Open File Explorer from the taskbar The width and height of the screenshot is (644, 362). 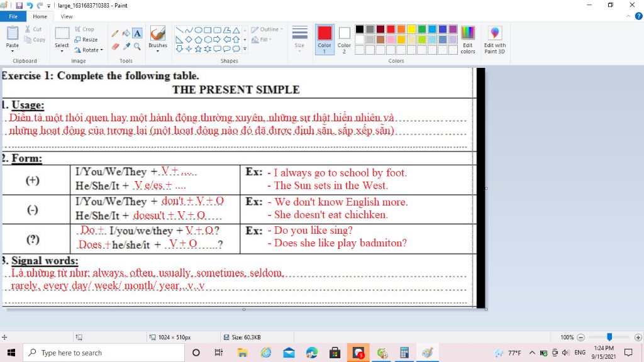[242, 353]
